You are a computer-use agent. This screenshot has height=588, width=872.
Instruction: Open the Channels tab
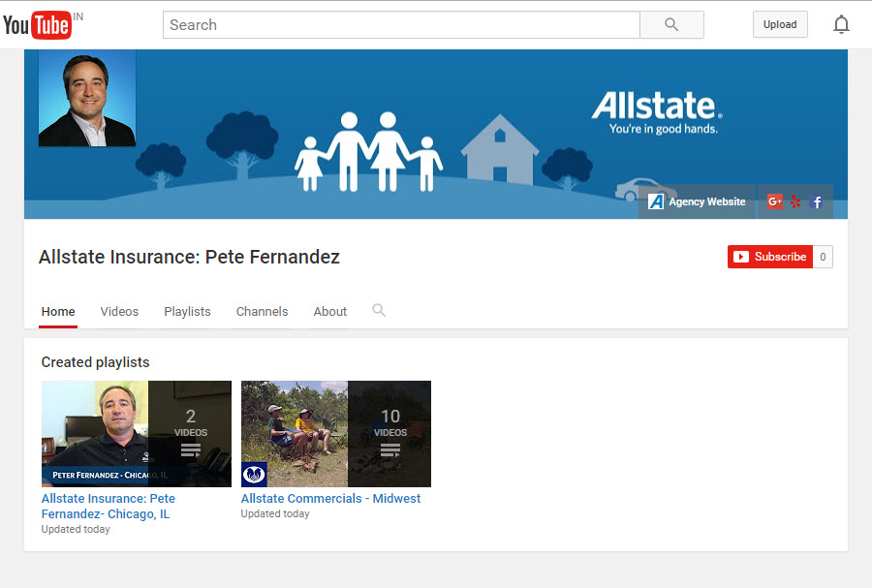click(262, 312)
